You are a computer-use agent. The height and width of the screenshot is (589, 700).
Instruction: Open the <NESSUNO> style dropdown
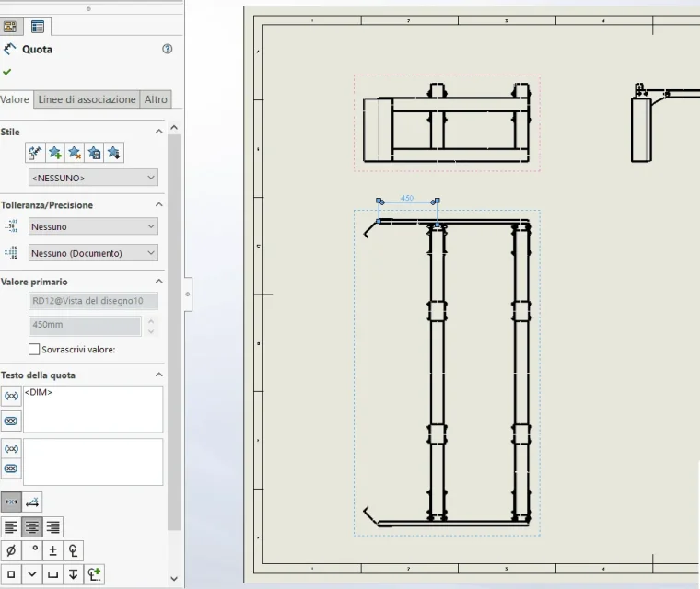tap(93, 178)
